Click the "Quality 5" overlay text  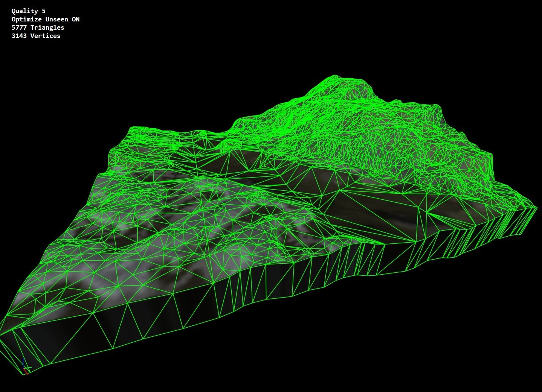(29, 11)
